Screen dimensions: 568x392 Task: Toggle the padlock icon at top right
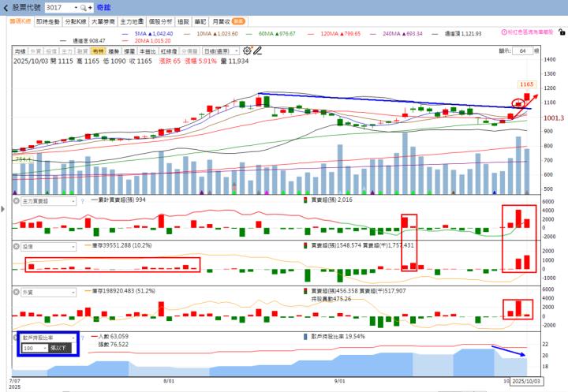562,32
